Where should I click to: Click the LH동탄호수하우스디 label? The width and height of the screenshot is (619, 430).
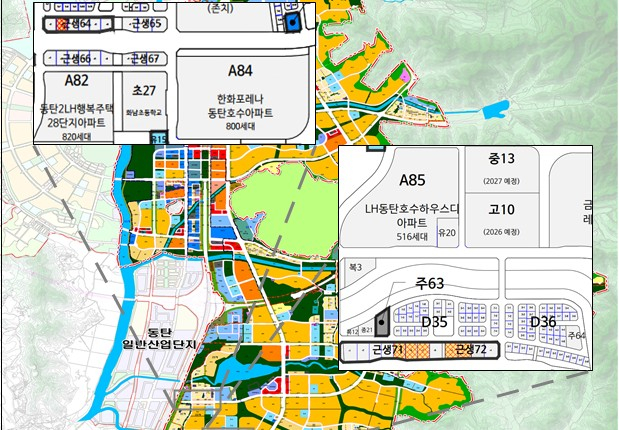point(412,209)
